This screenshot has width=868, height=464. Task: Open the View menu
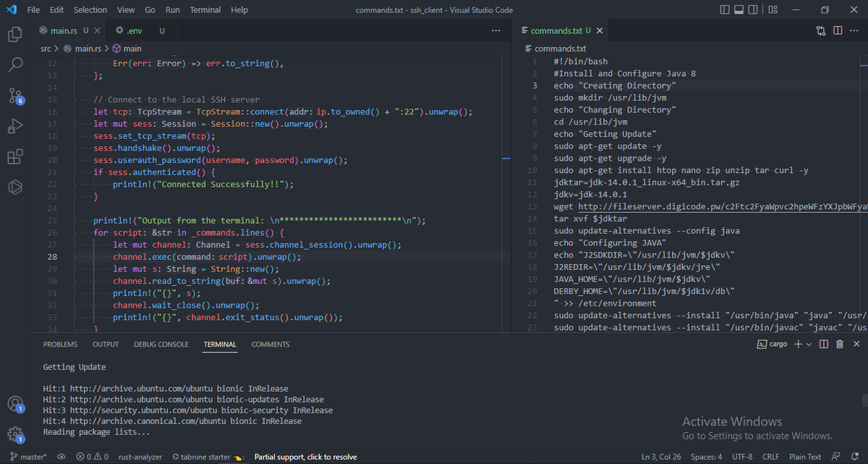[x=126, y=10]
